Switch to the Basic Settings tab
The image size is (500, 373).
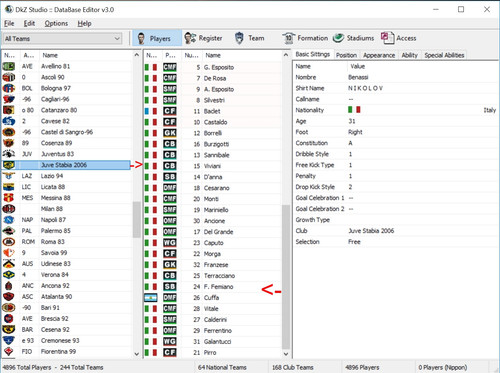pyautogui.click(x=313, y=54)
